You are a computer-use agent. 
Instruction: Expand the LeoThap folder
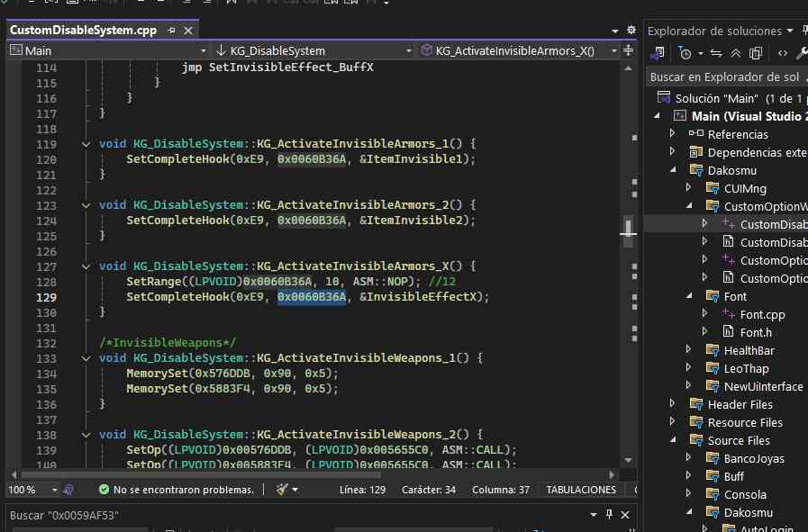pos(688,367)
